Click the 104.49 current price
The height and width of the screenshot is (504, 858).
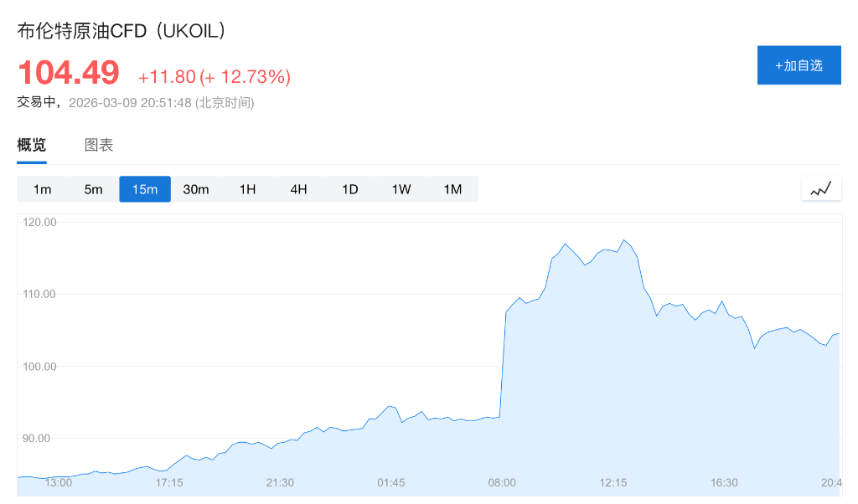[69, 73]
